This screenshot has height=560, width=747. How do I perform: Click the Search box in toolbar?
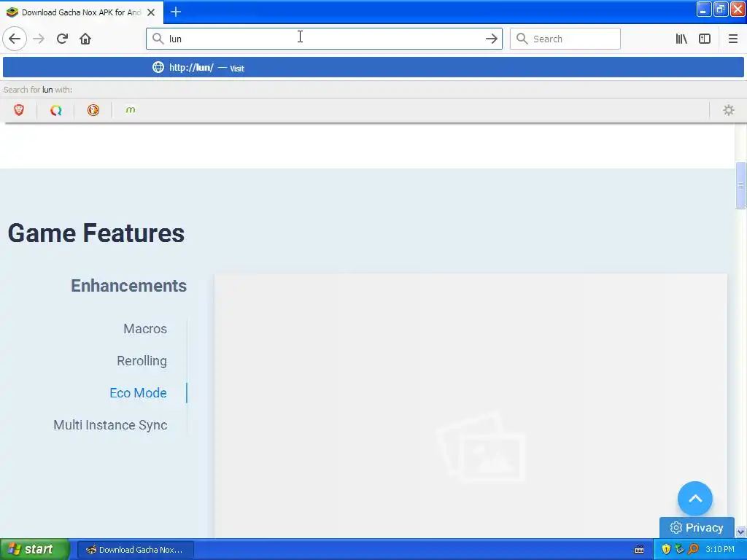pos(565,39)
